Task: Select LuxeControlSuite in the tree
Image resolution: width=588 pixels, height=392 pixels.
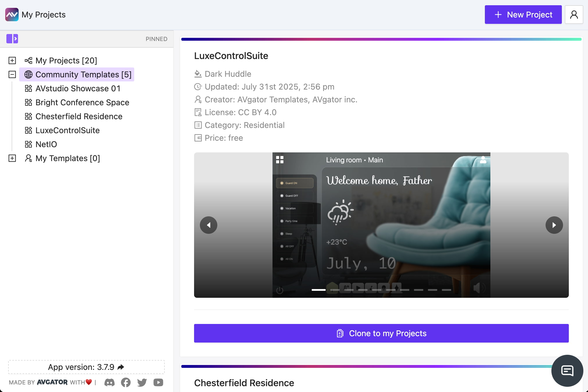Action: (x=67, y=130)
